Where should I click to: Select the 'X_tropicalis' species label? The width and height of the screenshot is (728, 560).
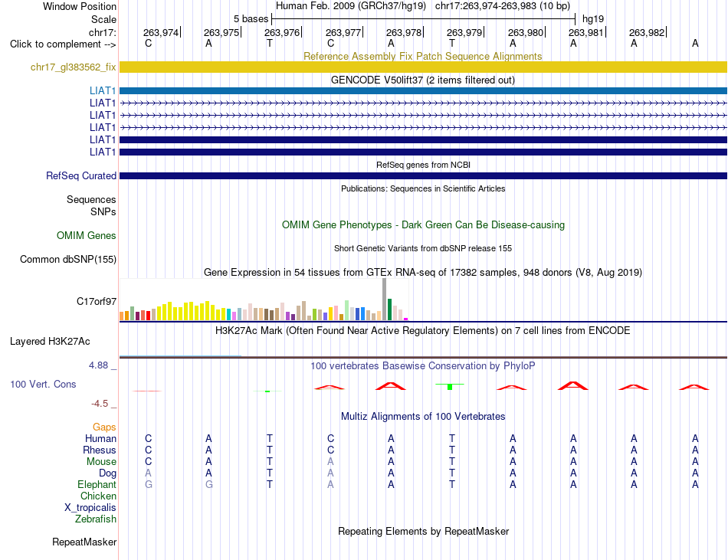point(90,508)
